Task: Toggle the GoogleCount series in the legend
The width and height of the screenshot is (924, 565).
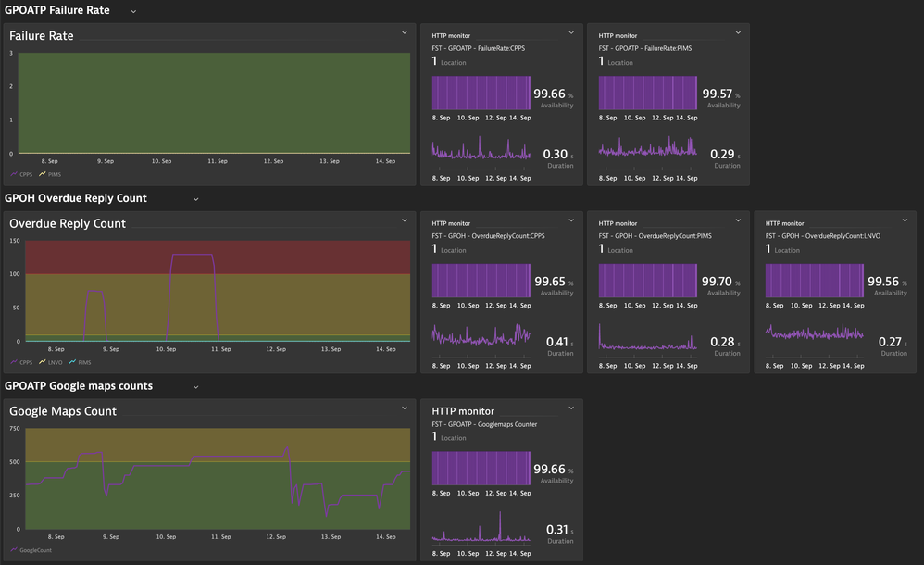Action: coord(31,550)
